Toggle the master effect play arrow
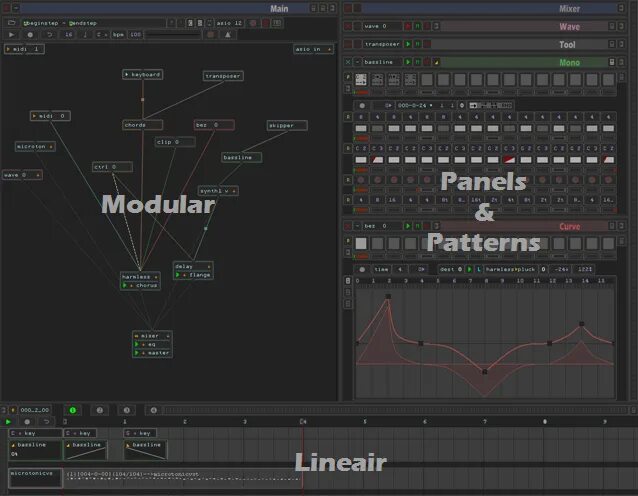Screen dimensions: 638x496 [x=137, y=353]
